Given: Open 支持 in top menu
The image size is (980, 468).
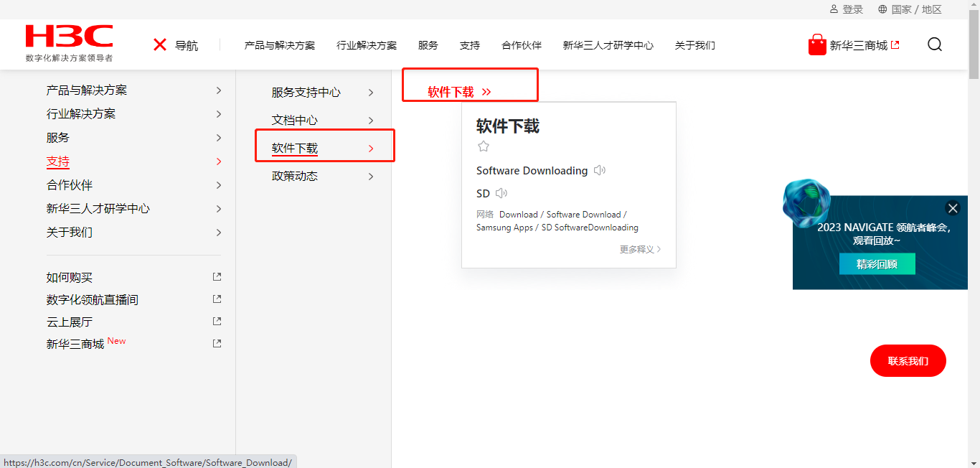Looking at the screenshot, I should point(470,45).
